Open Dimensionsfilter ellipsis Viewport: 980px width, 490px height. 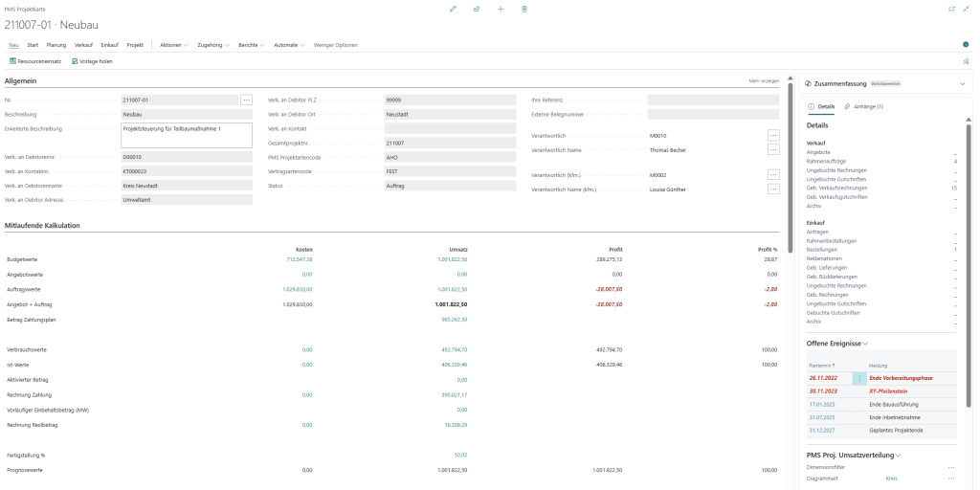[x=951, y=467]
